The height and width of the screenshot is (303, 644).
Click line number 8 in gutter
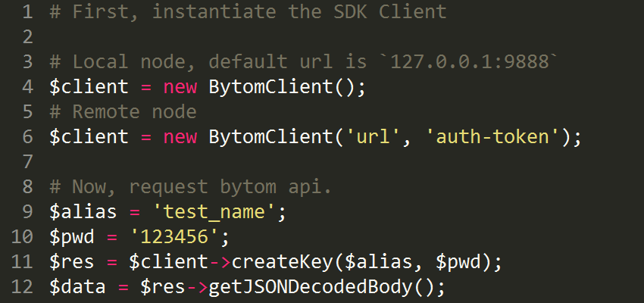(x=27, y=187)
